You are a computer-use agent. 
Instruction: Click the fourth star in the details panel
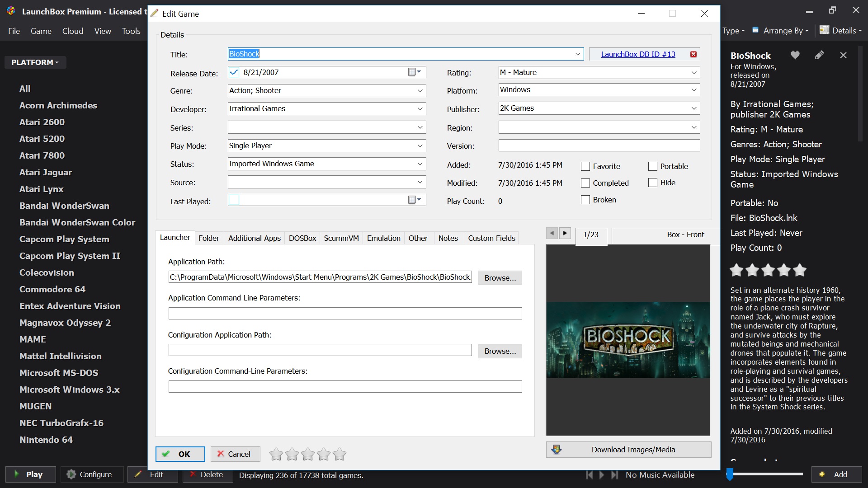(x=784, y=270)
